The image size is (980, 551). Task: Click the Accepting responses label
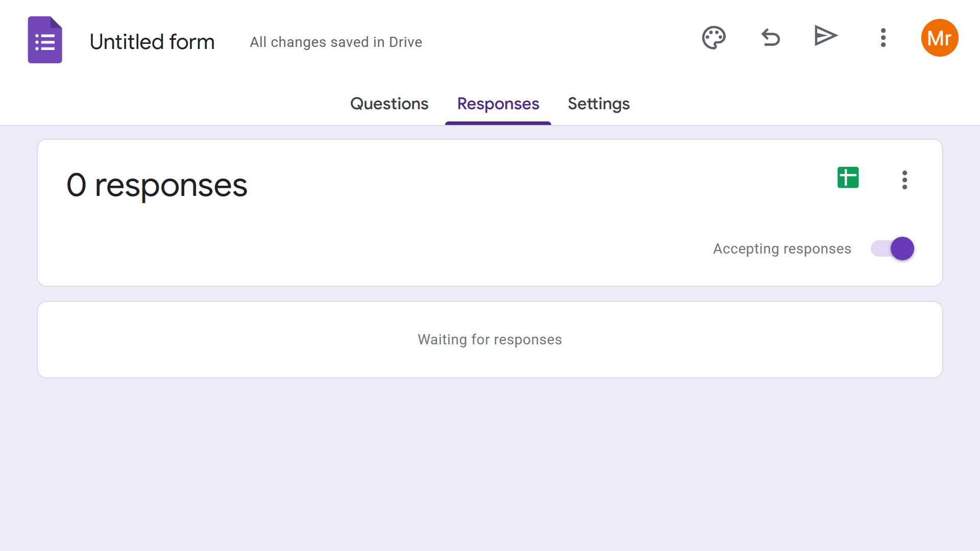[781, 249]
